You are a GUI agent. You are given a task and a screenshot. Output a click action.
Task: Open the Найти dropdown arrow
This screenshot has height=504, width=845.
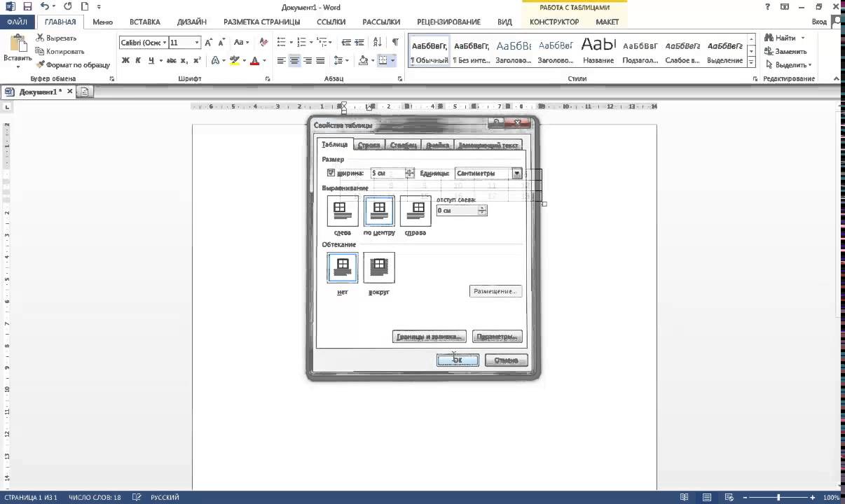(803, 38)
